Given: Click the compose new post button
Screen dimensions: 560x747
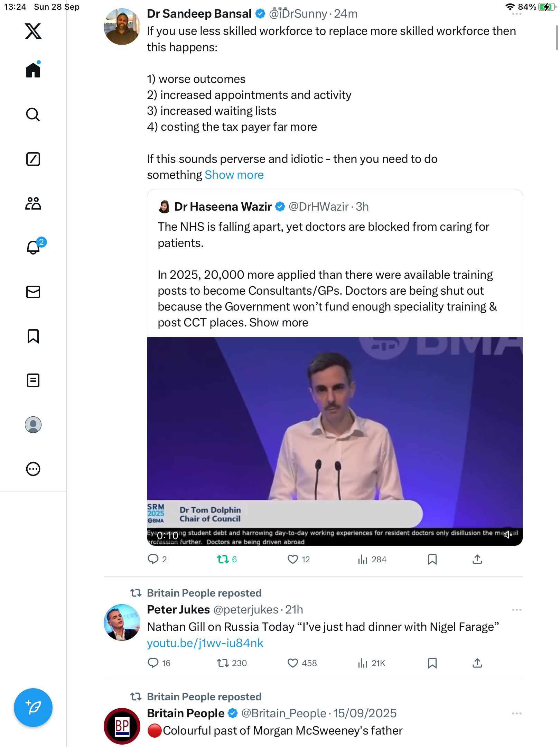Looking at the screenshot, I should pyautogui.click(x=33, y=707).
